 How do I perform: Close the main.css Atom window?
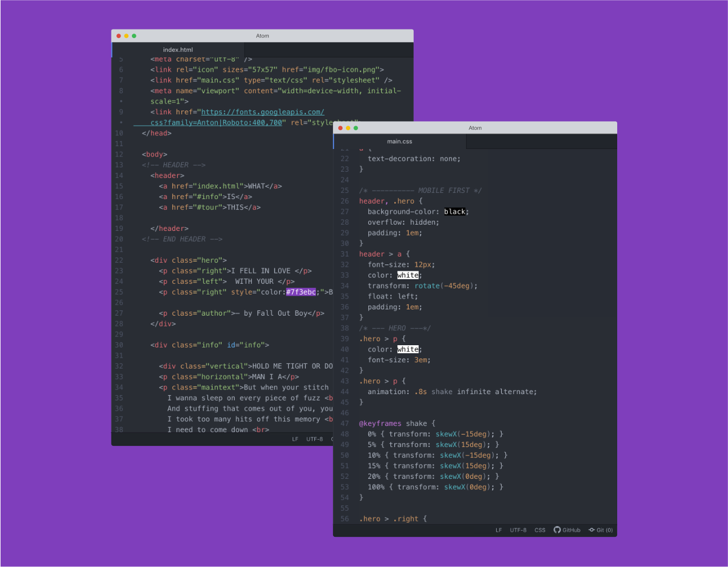click(x=341, y=128)
